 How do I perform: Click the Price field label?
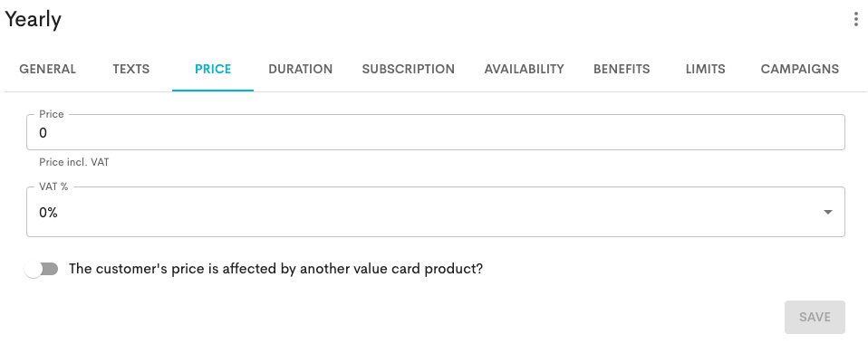coord(52,114)
